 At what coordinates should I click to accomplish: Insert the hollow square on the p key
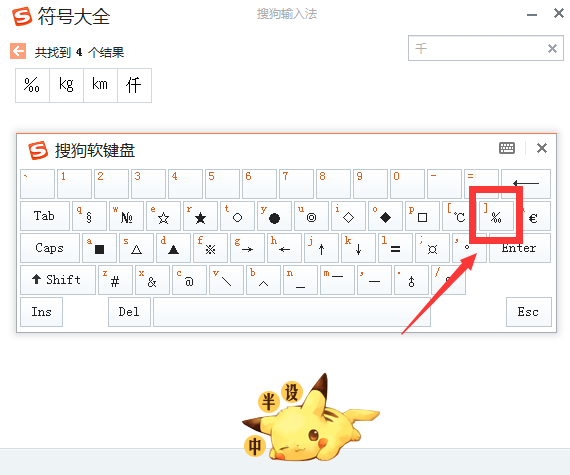click(x=422, y=216)
